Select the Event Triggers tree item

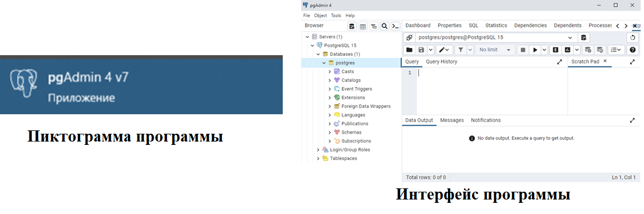pyautogui.click(x=356, y=89)
